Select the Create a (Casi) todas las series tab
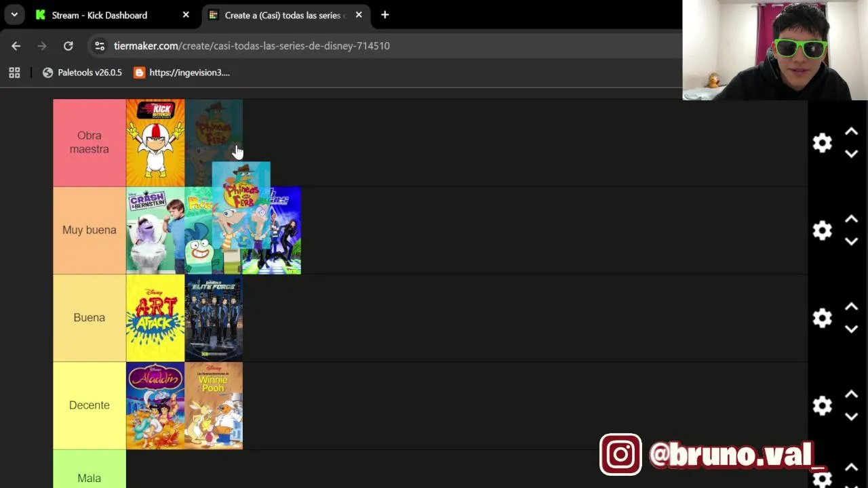 click(x=287, y=15)
